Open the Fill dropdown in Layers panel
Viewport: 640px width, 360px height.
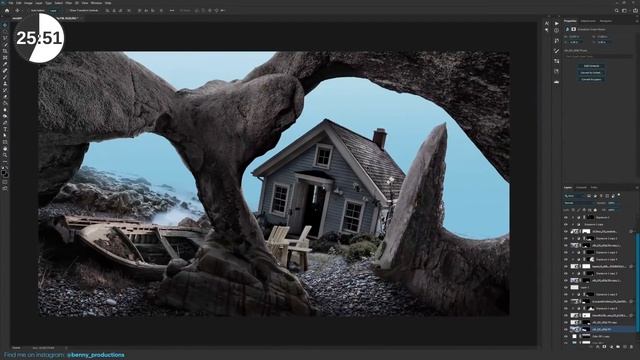pyautogui.click(x=613, y=210)
